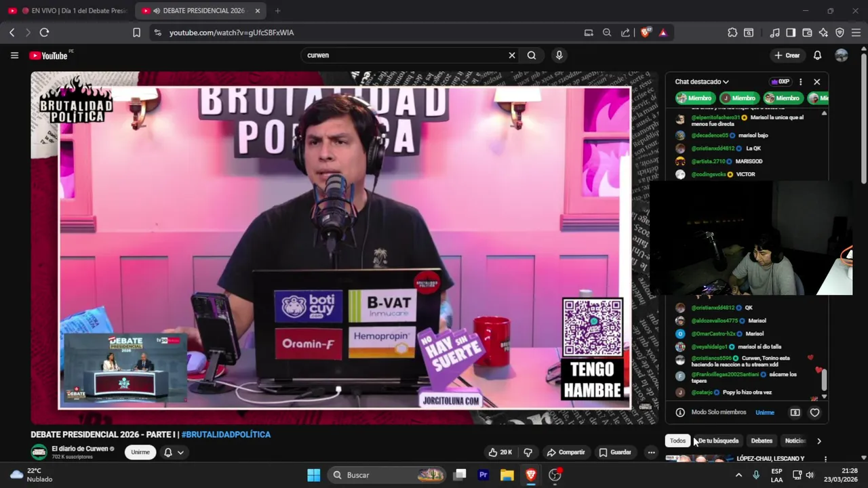
Task: Select the Debates filter chip
Action: click(x=762, y=441)
